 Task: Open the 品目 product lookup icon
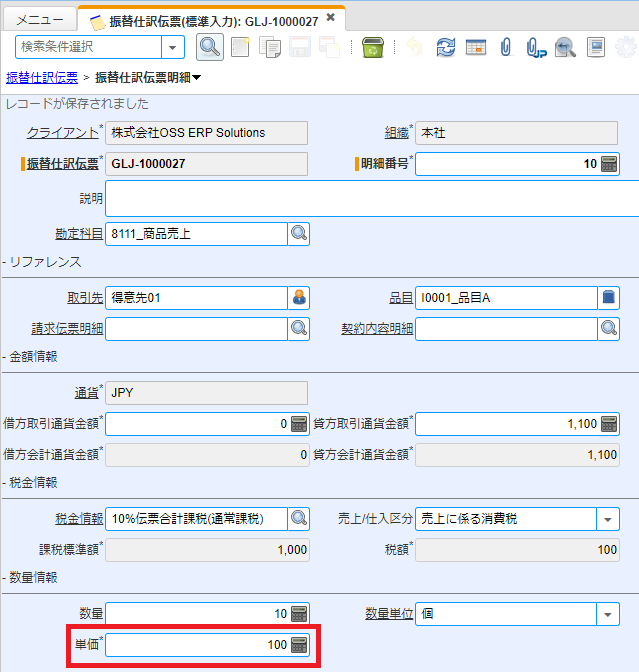pos(609,298)
